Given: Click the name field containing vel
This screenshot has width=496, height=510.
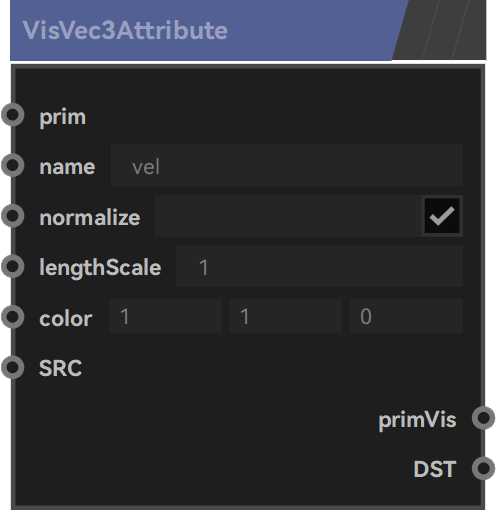Looking at the screenshot, I should 287,165.
